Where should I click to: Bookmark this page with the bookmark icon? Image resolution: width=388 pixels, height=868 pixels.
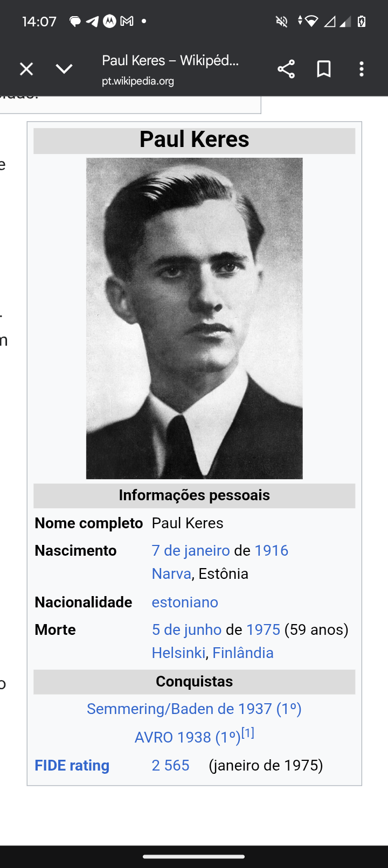pyautogui.click(x=324, y=69)
